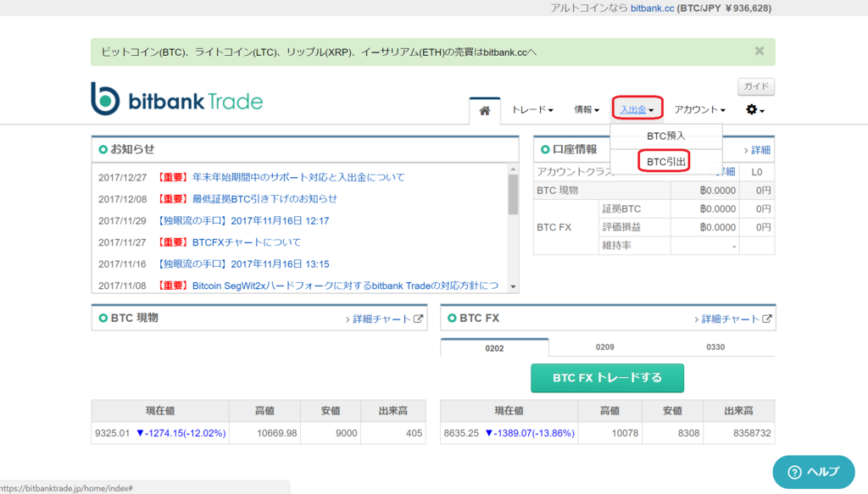Click the -1274.15(-12.02%) change value

point(181,433)
